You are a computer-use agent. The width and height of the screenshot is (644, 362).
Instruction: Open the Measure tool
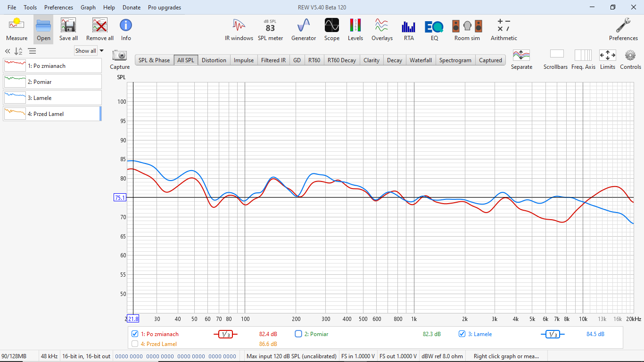coord(17,29)
